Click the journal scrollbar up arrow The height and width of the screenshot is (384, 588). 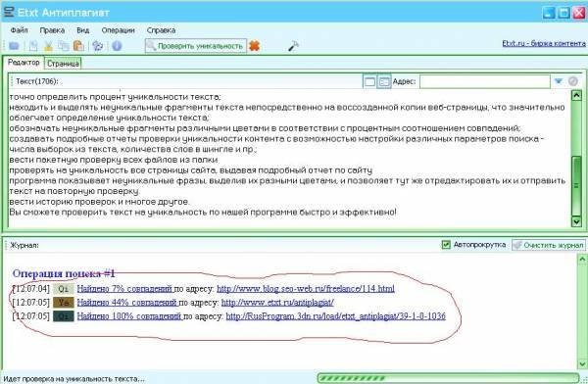pos(582,259)
